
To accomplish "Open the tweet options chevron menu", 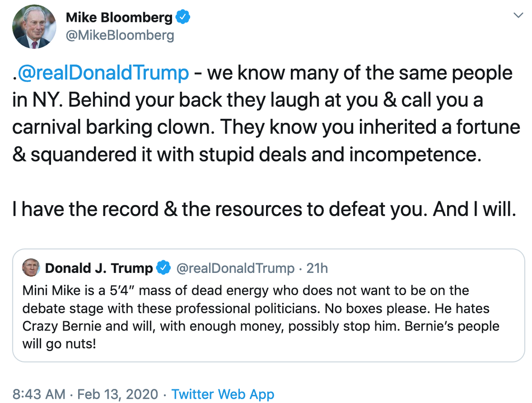I will [518, 16].
